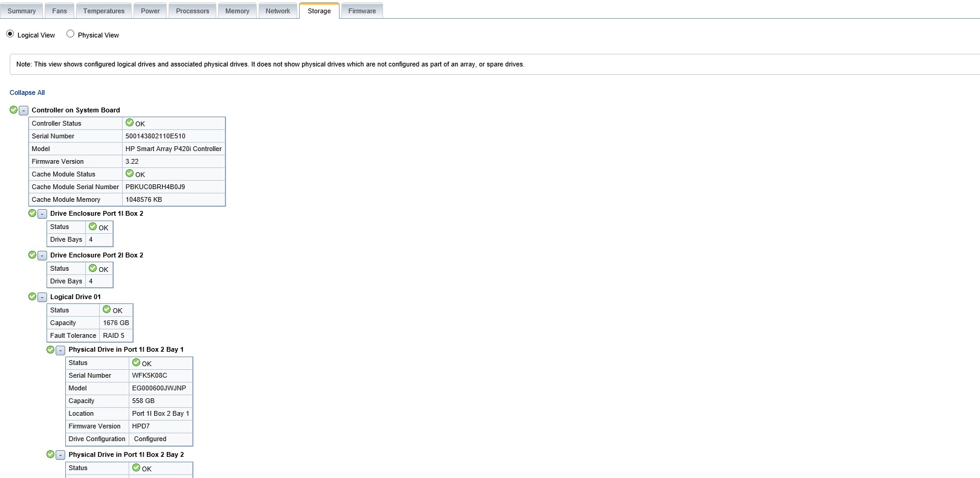Collapse the Logical Drive 01 node
980x478 pixels.
(x=42, y=297)
